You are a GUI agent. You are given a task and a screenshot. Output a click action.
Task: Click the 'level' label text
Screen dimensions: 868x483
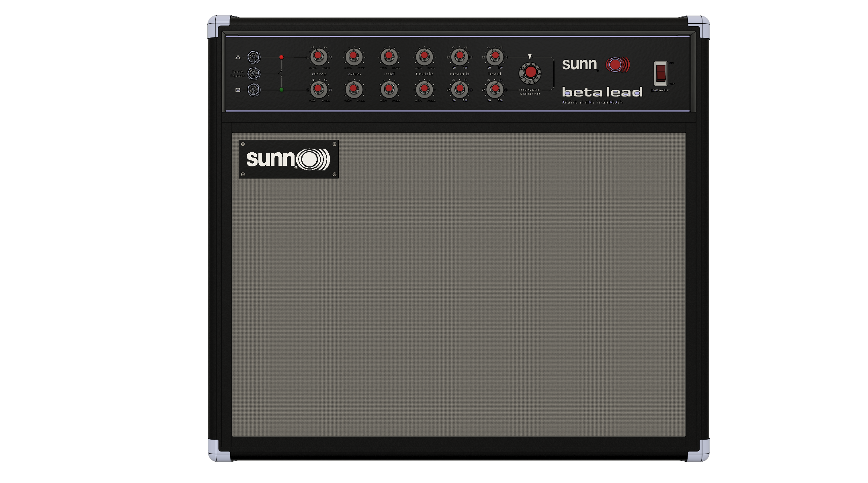(x=495, y=74)
